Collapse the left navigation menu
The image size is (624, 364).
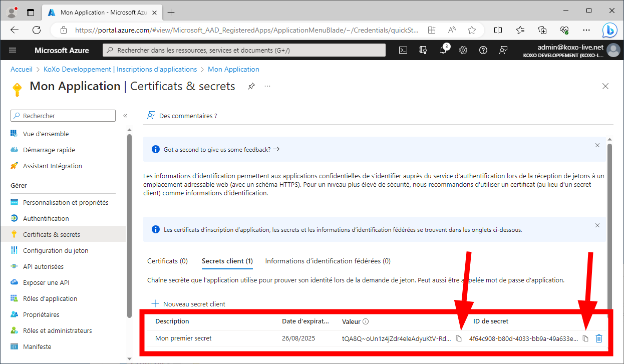pyautogui.click(x=125, y=116)
